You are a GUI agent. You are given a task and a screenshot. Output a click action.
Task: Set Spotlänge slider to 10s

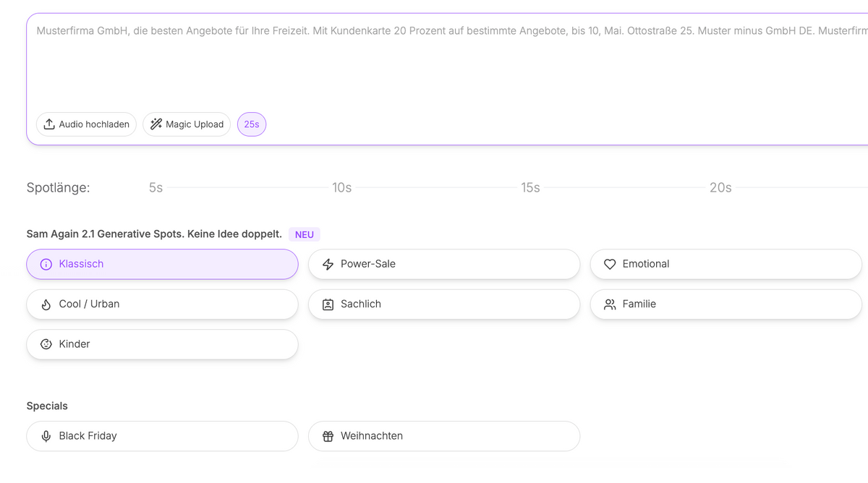click(x=342, y=188)
